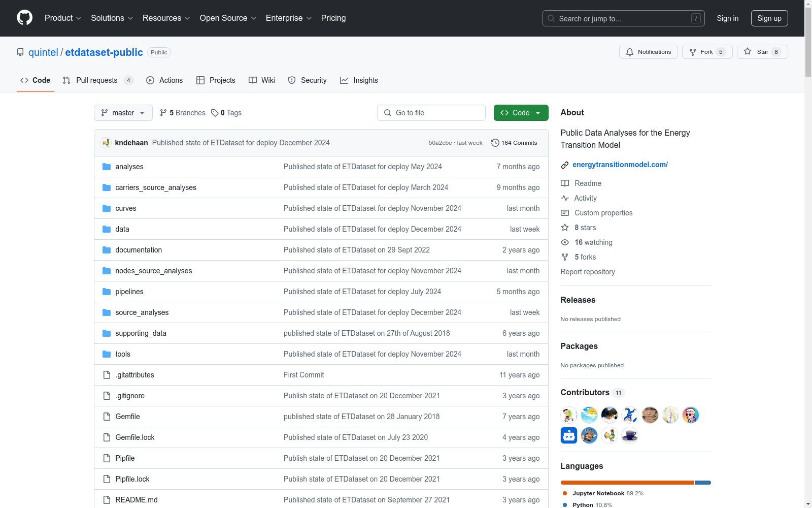Click the Python blue language bar segment
This screenshot has height=508, width=812.
[x=703, y=483]
